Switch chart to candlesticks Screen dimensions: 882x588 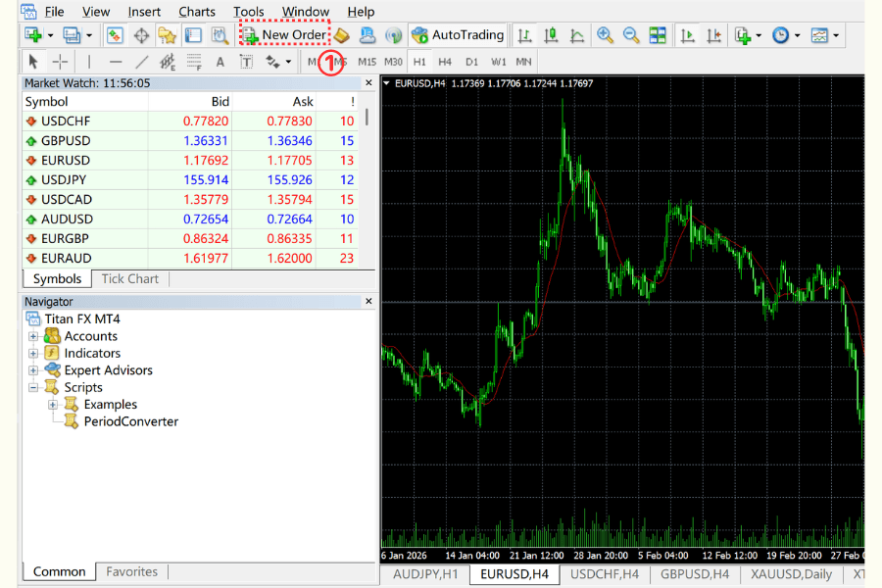551,35
